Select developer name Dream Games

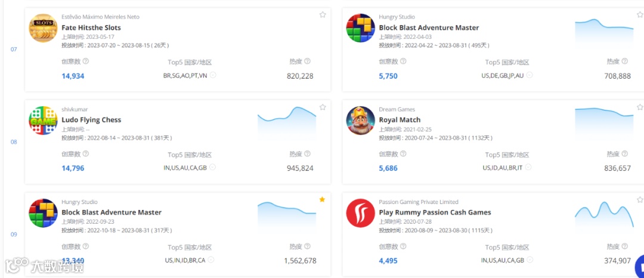point(397,109)
